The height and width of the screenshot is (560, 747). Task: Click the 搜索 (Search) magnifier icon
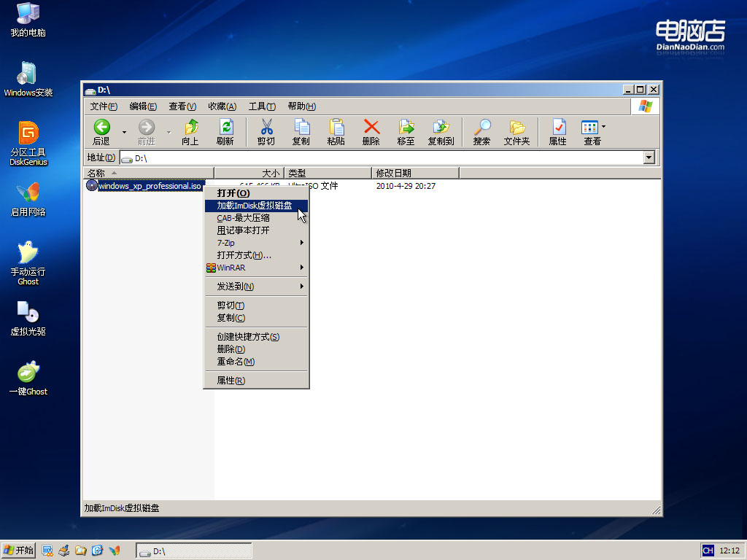[481, 132]
